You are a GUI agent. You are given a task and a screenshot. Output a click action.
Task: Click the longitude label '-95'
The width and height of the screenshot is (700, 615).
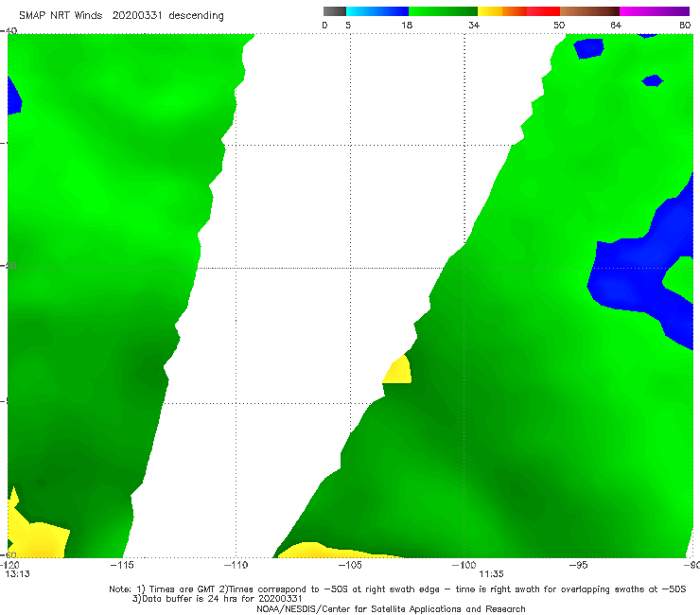[x=578, y=565]
